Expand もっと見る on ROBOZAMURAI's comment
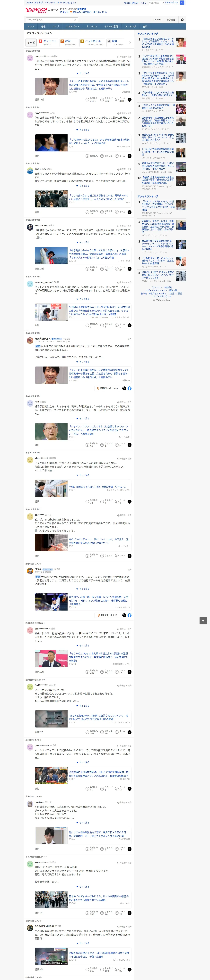Screen dimensions: 210x980 point(83,943)
